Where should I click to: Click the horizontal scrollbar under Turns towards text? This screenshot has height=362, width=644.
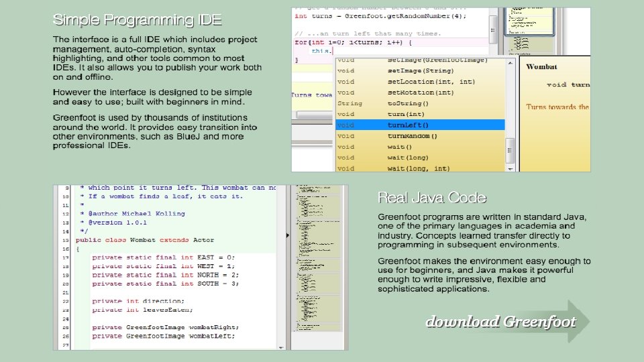314,115
